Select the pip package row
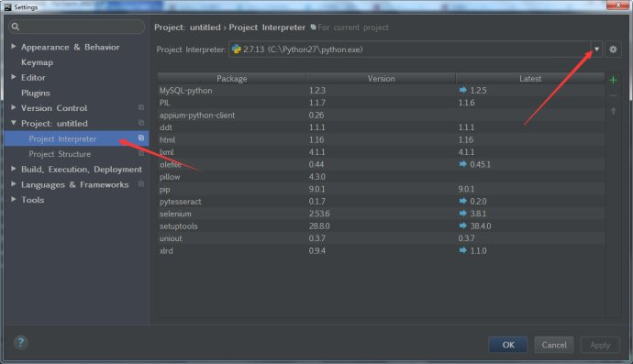This screenshot has width=633, height=364. pos(381,189)
